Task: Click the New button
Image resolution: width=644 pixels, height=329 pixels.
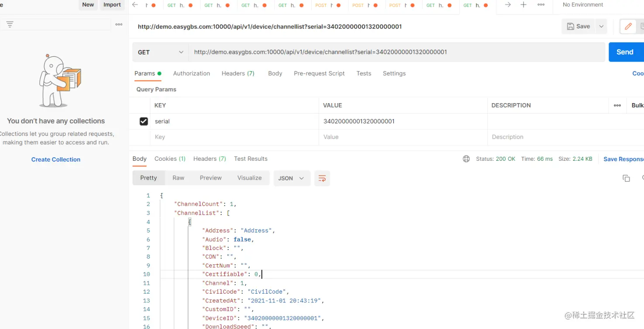Action: 88,5
